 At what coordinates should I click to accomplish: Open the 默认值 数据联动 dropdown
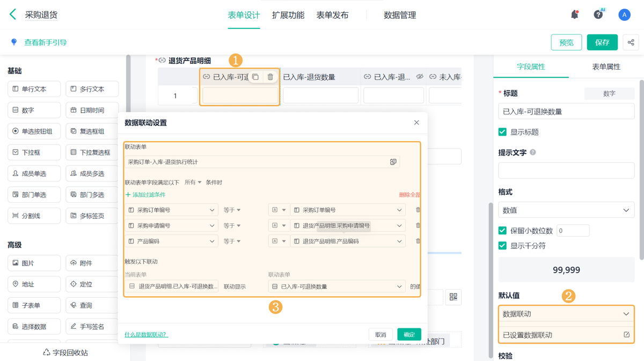pyautogui.click(x=566, y=314)
